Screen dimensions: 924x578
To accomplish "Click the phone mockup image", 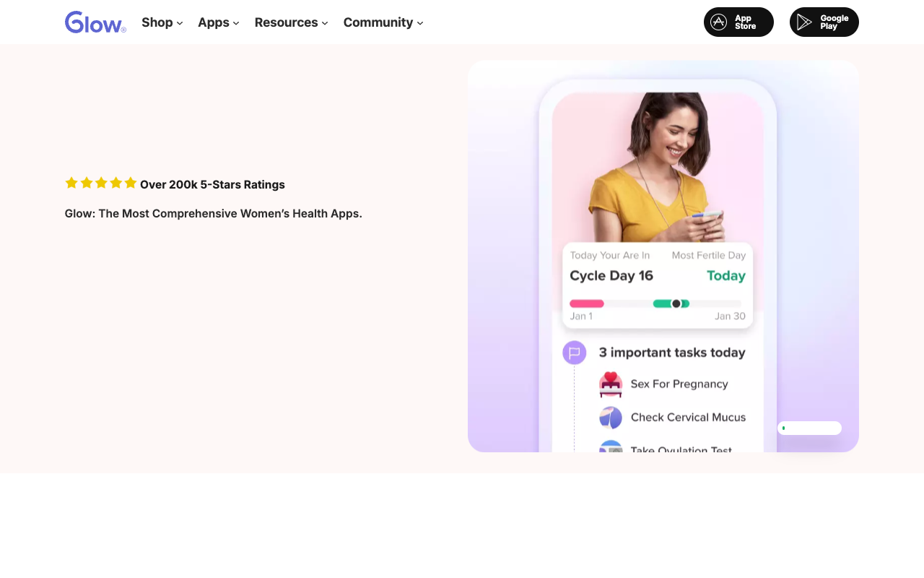I will point(663,256).
